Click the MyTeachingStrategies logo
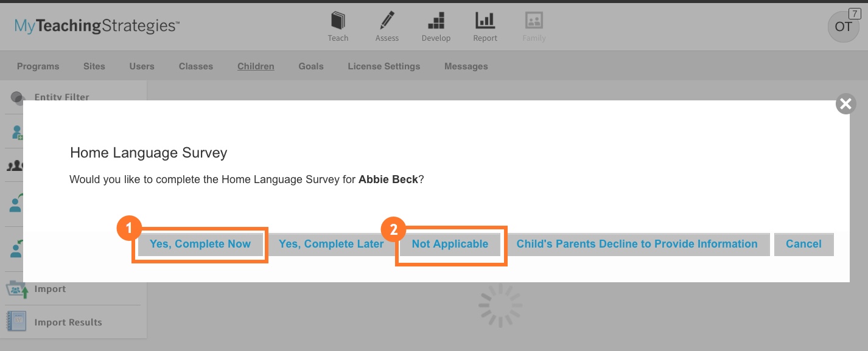Viewport: 868px width, 351px height. coord(95,26)
